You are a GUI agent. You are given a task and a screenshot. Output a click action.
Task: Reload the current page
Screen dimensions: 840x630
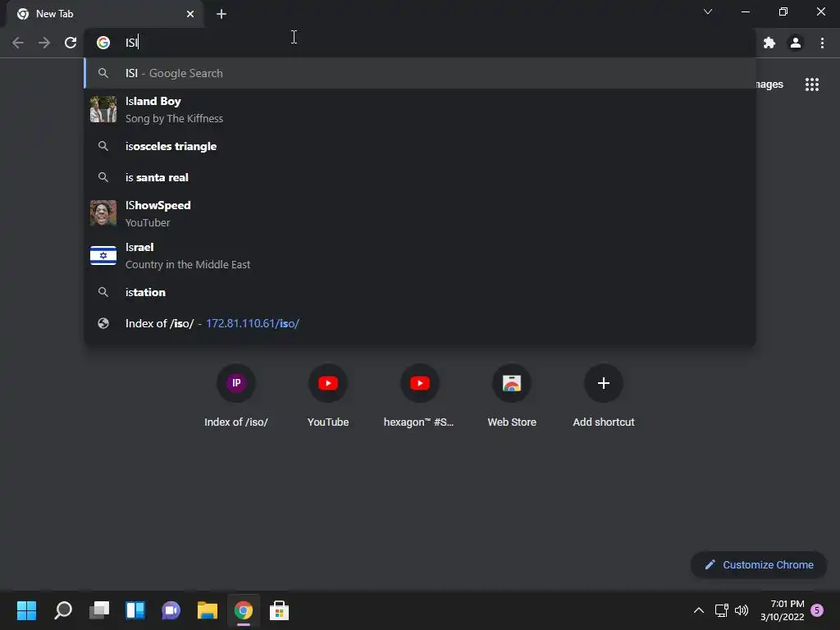[71, 43]
